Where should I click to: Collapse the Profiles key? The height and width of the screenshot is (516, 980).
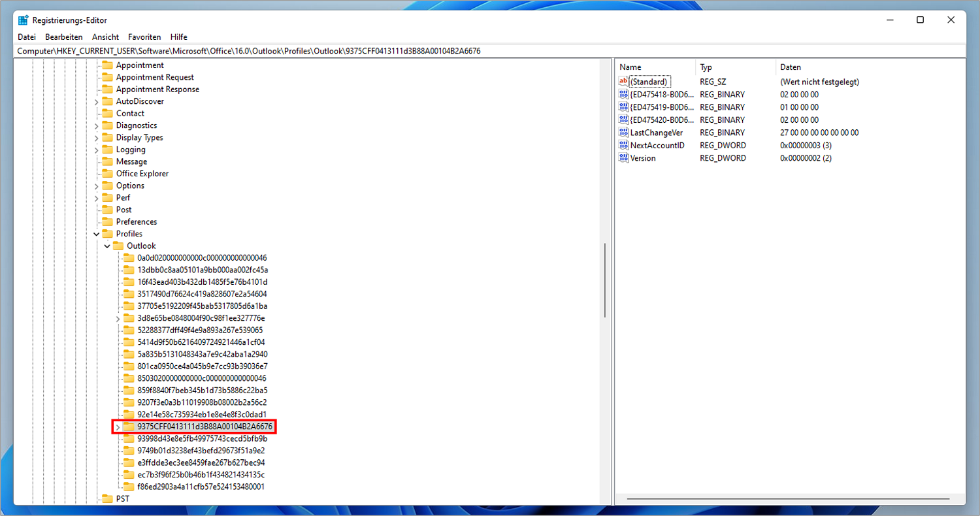tap(97, 234)
